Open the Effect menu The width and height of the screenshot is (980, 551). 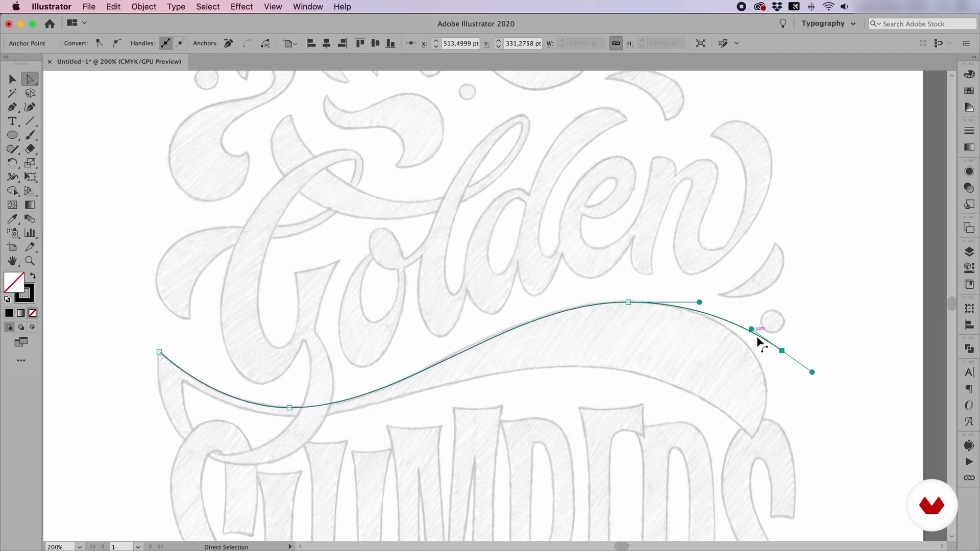click(x=241, y=7)
